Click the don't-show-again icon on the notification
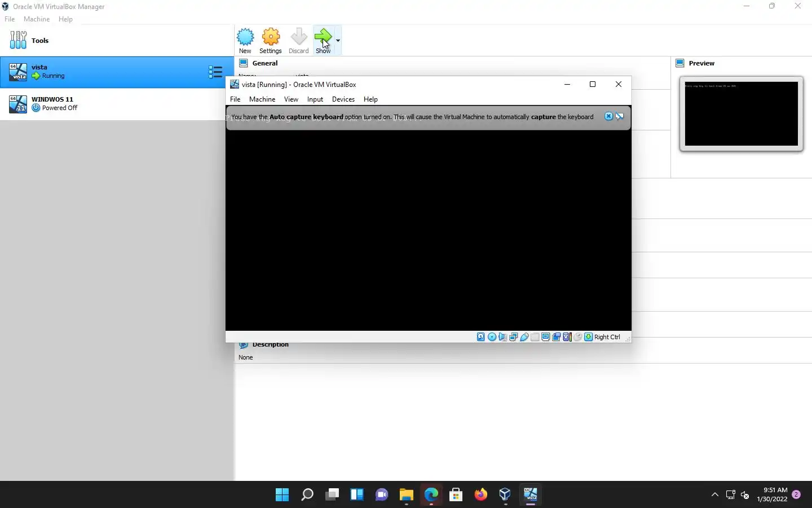Viewport: 812px width, 508px height. click(620, 116)
